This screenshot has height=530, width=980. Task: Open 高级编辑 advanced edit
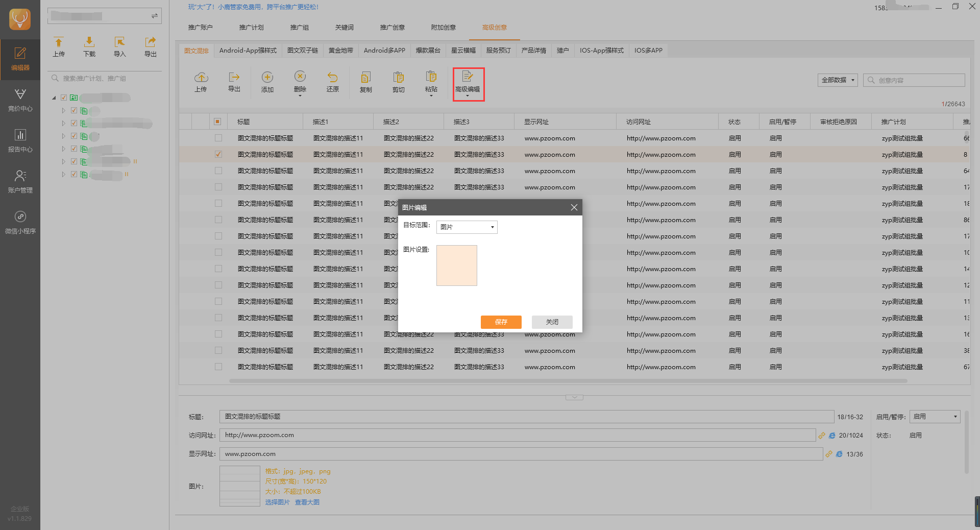468,84
